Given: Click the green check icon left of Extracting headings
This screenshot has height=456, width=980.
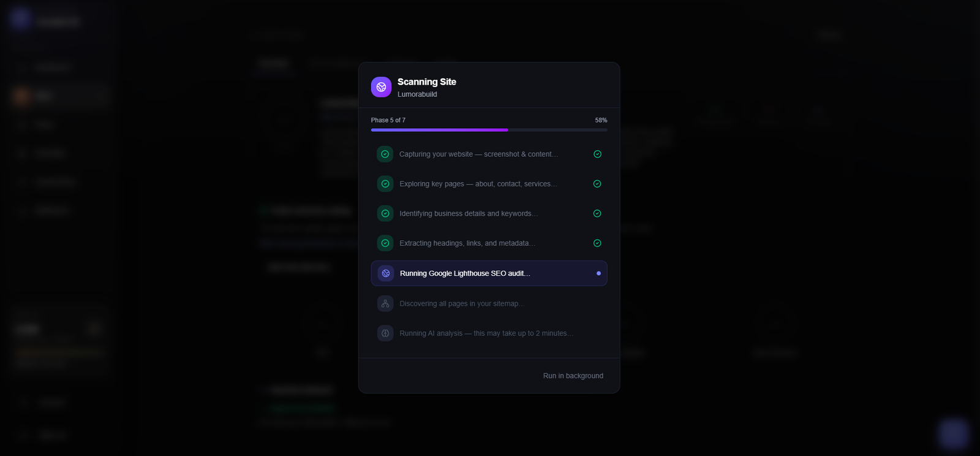Looking at the screenshot, I should 385,243.
